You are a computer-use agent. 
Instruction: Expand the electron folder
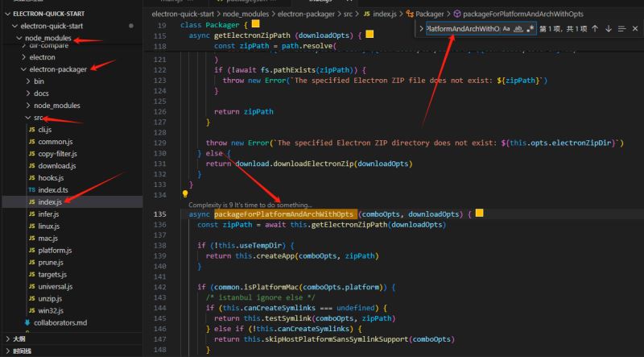[x=24, y=57]
